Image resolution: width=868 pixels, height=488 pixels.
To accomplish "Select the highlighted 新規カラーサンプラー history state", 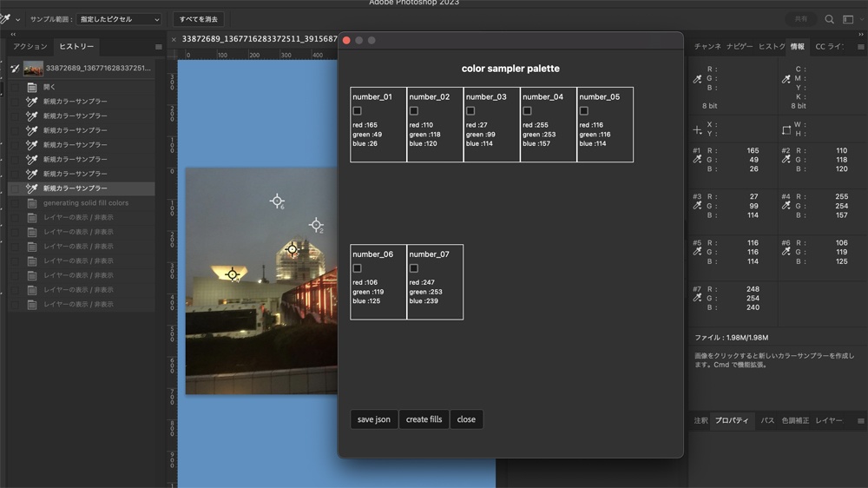I will (x=82, y=188).
